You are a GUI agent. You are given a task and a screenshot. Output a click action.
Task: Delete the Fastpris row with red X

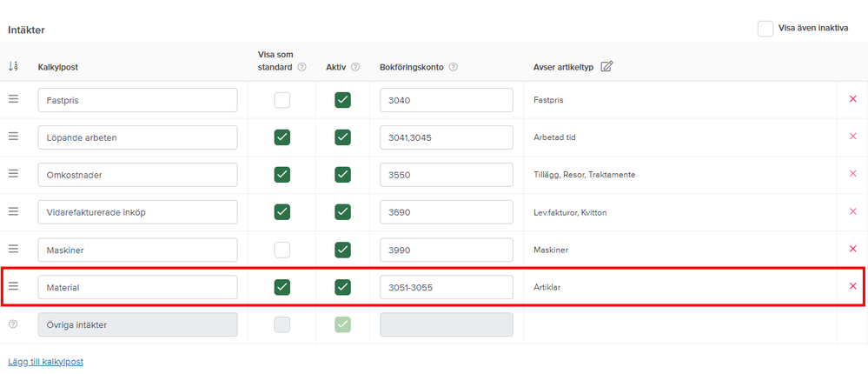852,99
